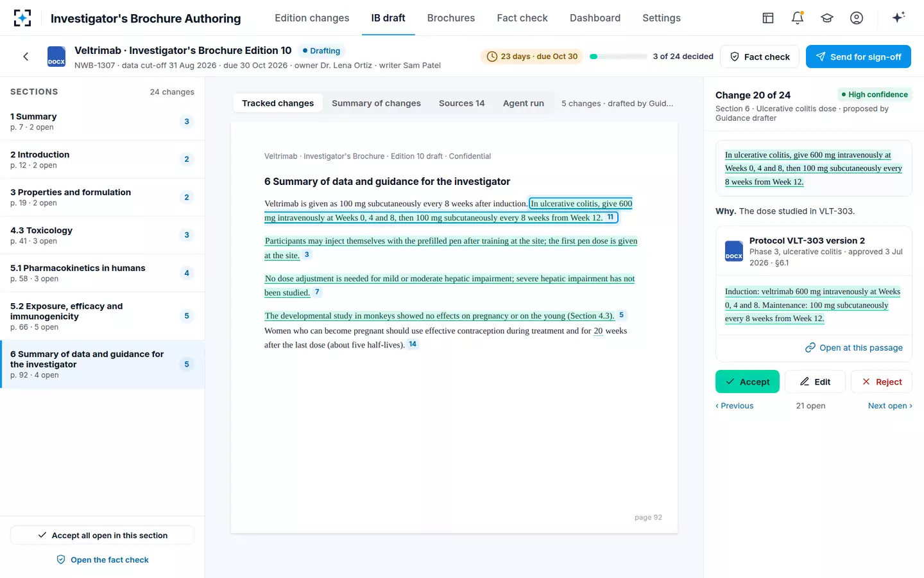
Task: Click the Veltrimab DOCX file icon
Action: click(x=56, y=57)
